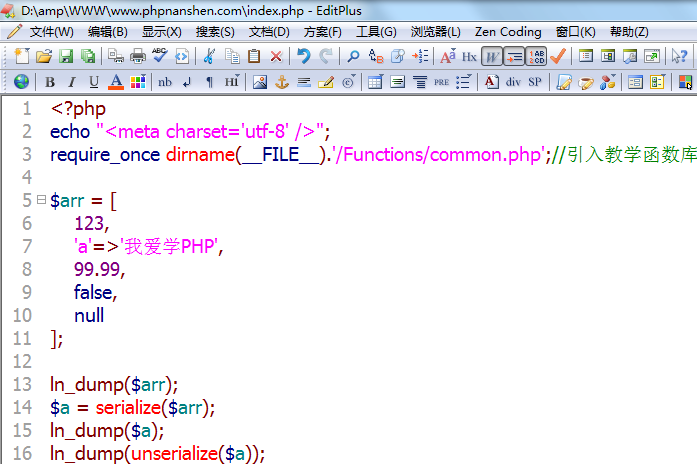This screenshot has width=697, height=464.
Task: Toggle line numbers display button
Action: [536, 56]
